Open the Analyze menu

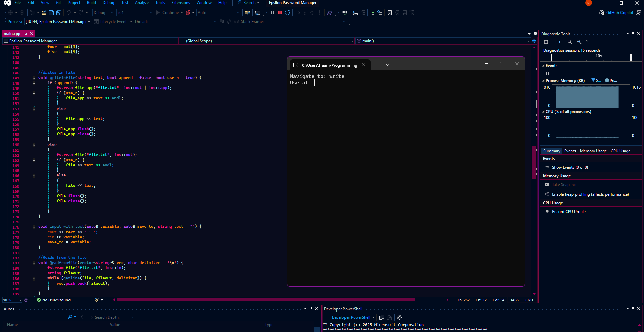coord(142,3)
